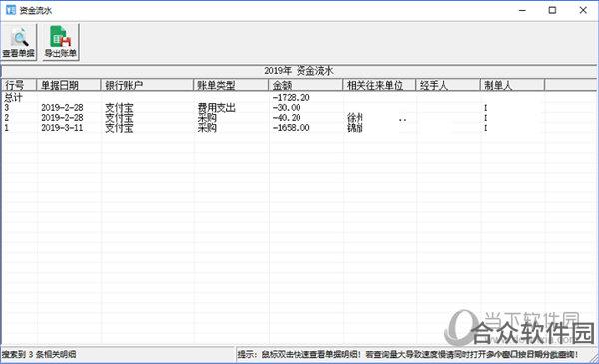Click the 经手人 column header
This screenshot has width=599, height=364.
(x=448, y=85)
